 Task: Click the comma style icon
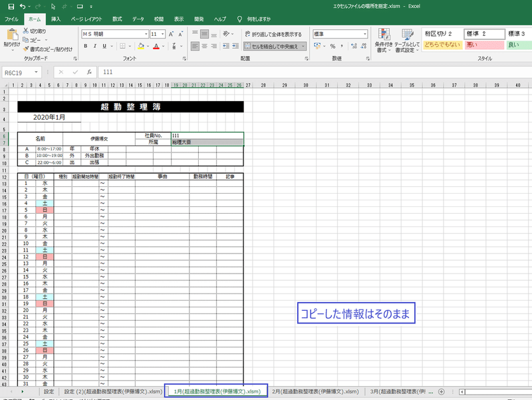tap(342, 46)
